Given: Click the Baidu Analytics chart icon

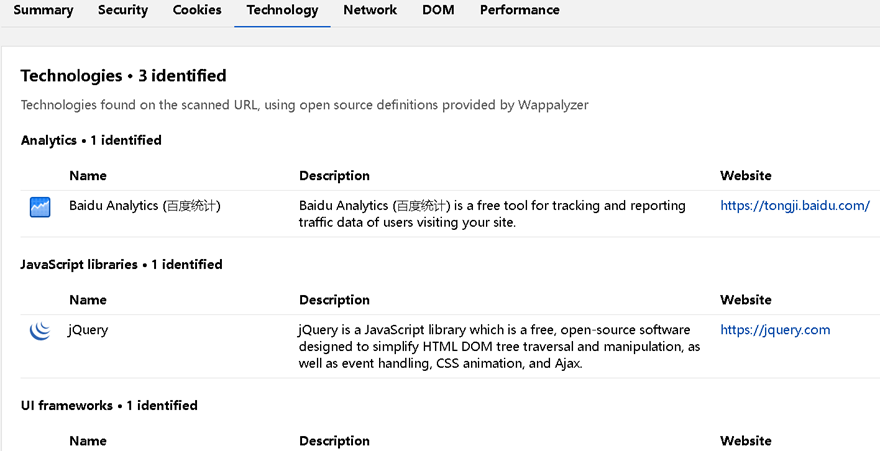Looking at the screenshot, I should point(40,207).
